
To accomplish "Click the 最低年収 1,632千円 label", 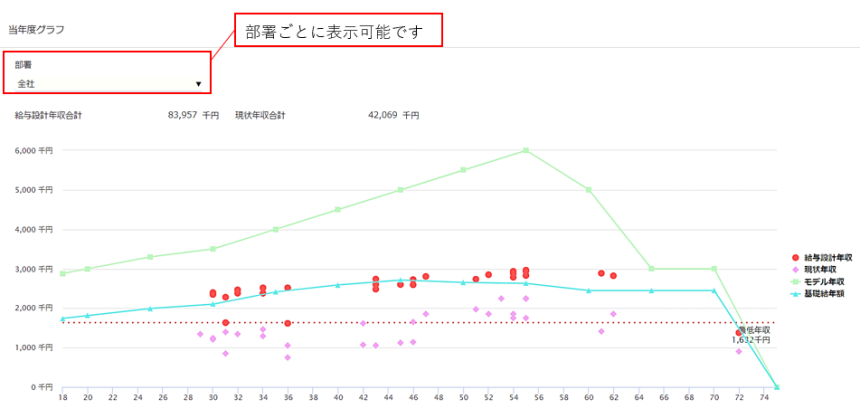I will click(x=751, y=335).
